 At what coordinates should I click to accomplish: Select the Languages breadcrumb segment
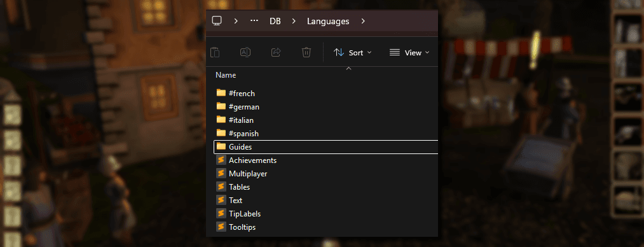328,22
